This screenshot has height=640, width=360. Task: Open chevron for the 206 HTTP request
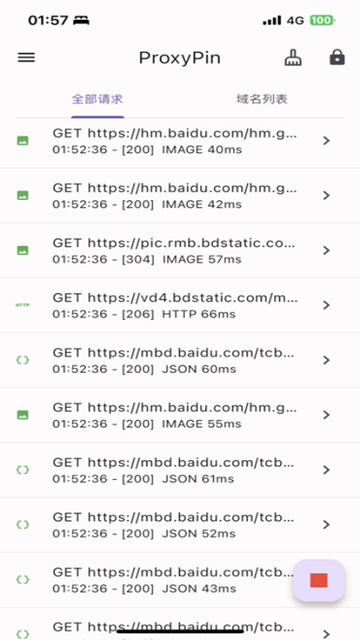(x=326, y=305)
